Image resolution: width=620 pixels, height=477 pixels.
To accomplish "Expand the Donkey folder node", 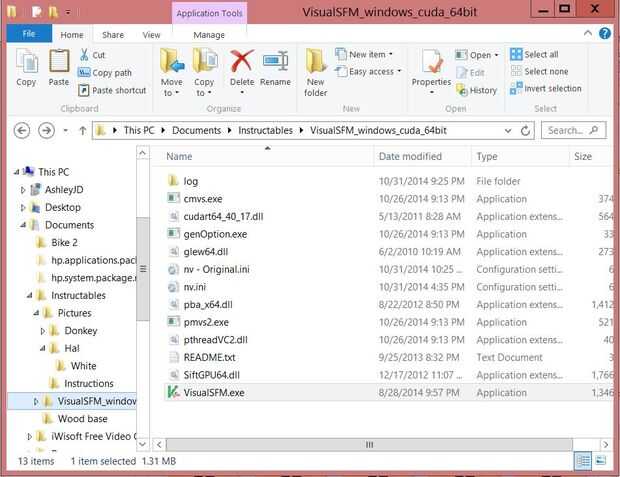I will pos(43,331).
